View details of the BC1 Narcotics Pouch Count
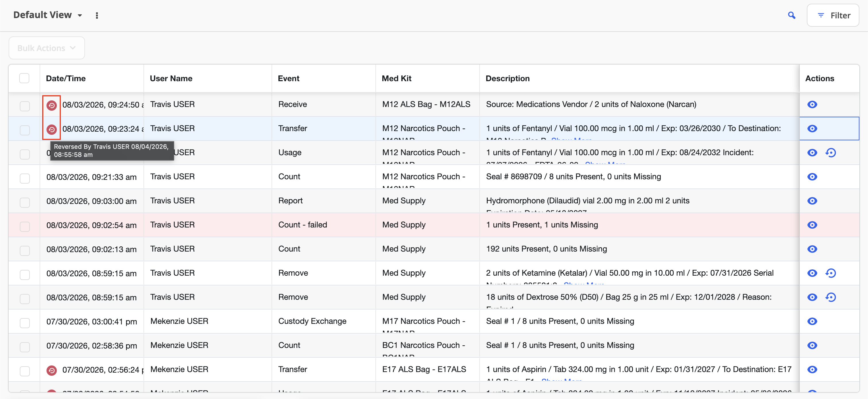 [812, 345]
